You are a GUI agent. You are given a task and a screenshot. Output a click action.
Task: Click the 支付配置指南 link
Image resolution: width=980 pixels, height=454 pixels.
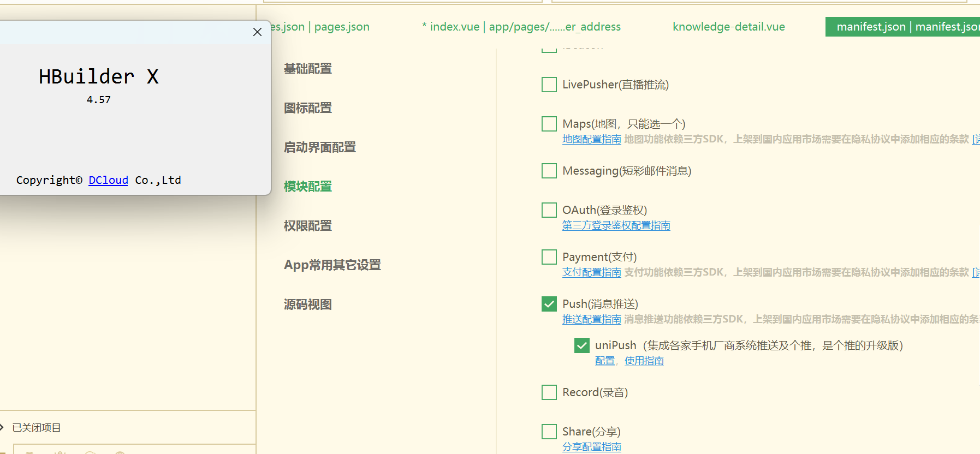[x=591, y=272]
